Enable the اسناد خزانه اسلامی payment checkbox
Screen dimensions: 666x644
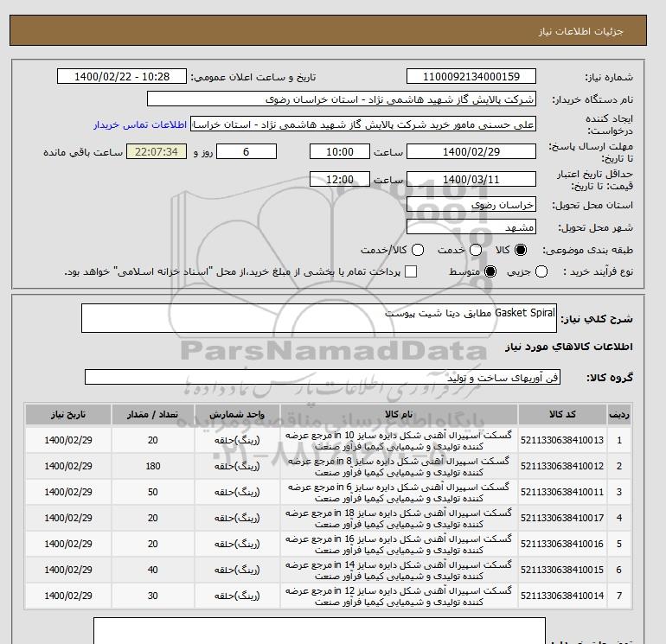tap(411, 271)
